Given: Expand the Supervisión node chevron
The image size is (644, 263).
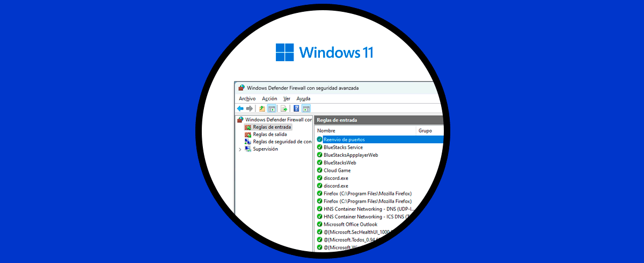Looking at the screenshot, I should tap(240, 149).
